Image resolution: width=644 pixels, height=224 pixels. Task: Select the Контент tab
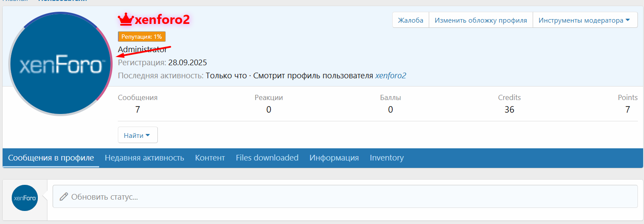pyautogui.click(x=210, y=158)
